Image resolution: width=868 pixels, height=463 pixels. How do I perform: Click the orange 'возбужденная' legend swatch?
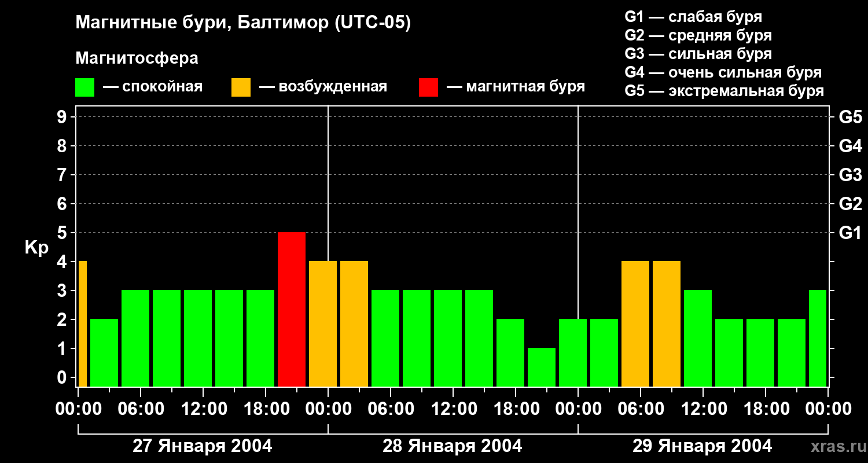click(x=241, y=87)
